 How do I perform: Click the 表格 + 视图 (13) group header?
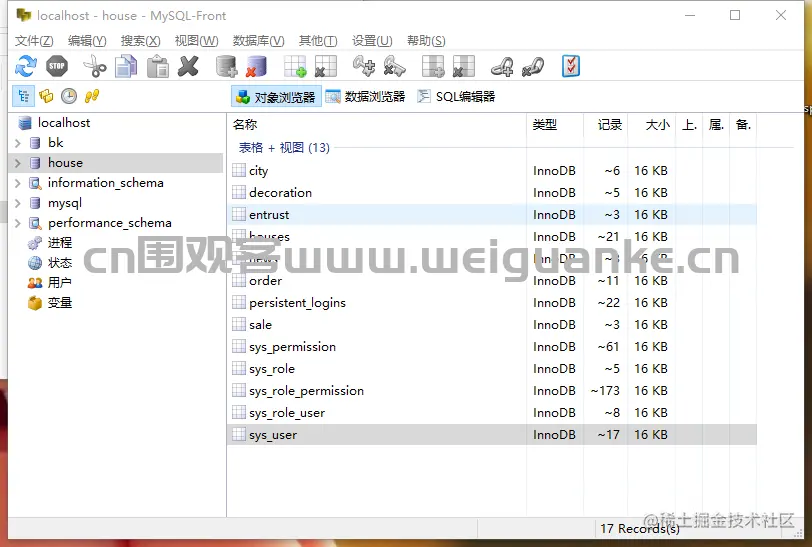coord(284,148)
